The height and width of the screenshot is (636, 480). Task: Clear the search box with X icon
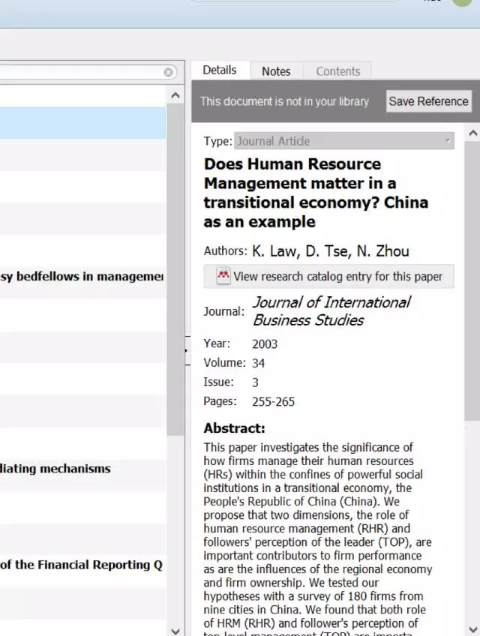tap(168, 72)
